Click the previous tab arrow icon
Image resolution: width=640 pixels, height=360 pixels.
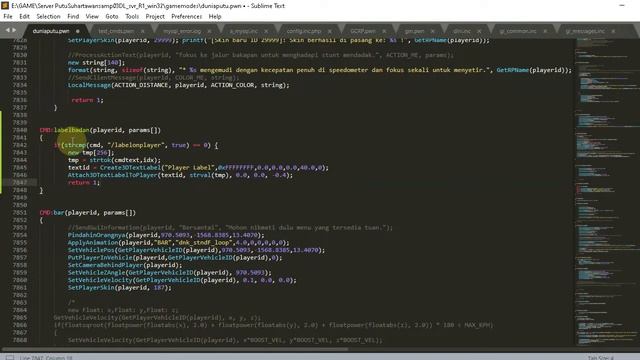[x=7, y=30]
